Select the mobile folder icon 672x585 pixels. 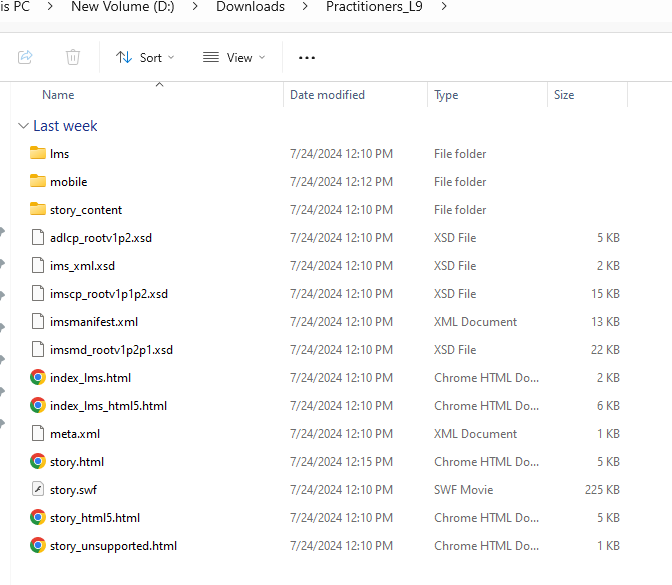tap(38, 182)
